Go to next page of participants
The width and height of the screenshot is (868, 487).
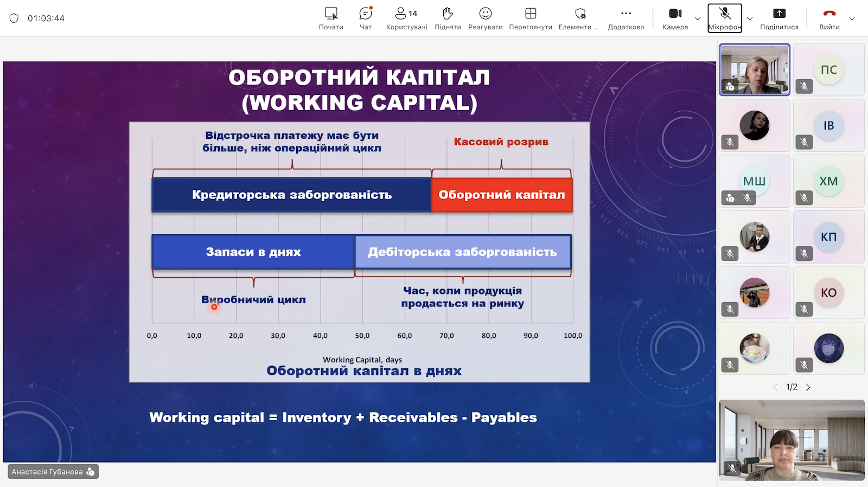coord(808,387)
